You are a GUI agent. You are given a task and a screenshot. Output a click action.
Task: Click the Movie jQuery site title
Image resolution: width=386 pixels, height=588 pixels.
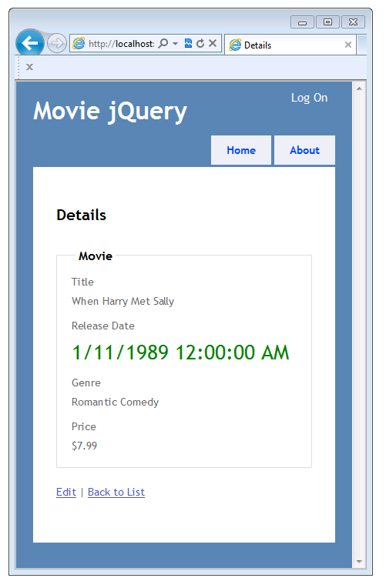tap(110, 112)
